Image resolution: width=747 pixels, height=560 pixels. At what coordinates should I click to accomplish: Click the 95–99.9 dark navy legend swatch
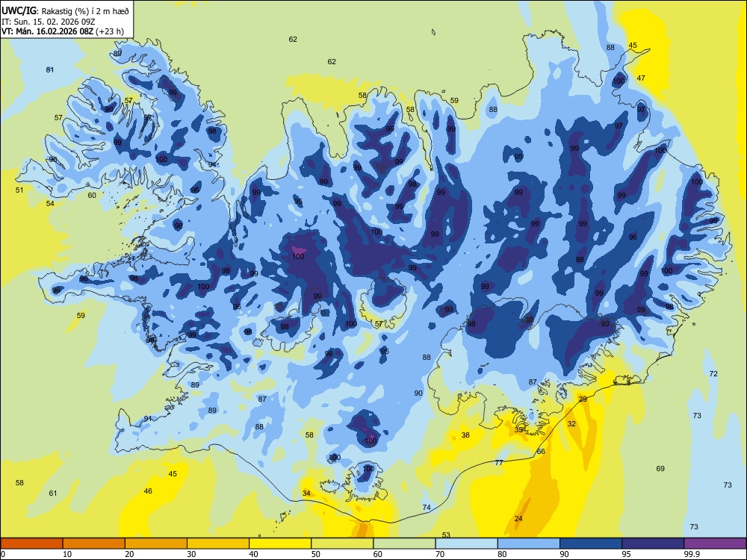(x=653, y=544)
